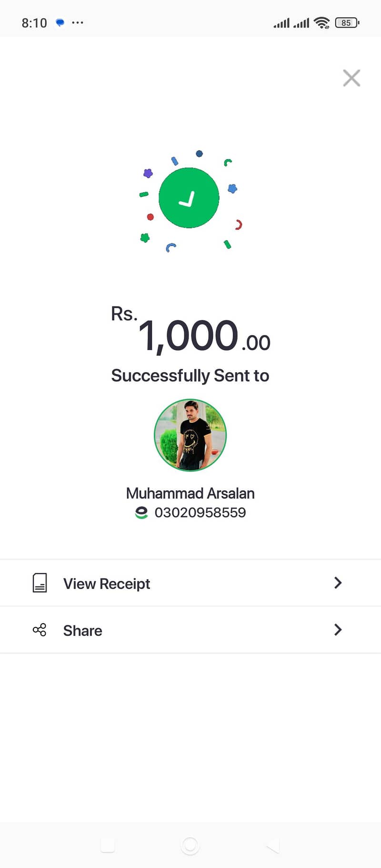Tap the receipt document icon
Screen dimensions: 381x868
(40, 583)
